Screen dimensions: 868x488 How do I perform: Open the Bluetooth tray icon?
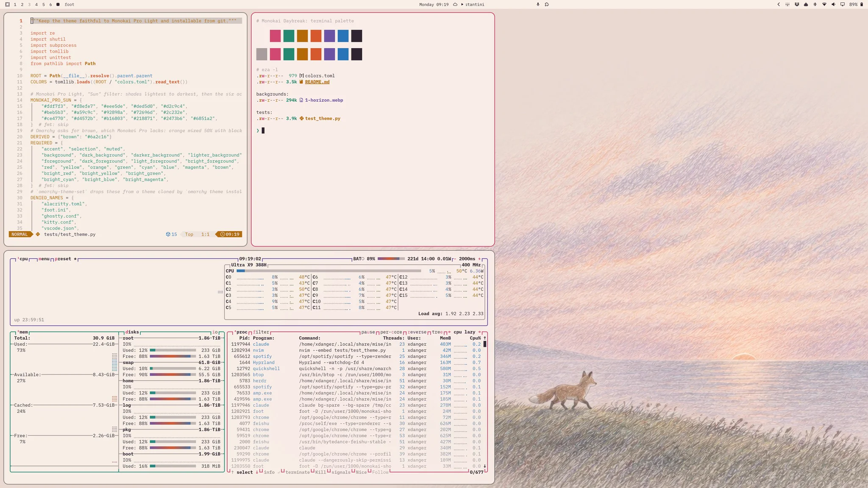coord(815,5)
